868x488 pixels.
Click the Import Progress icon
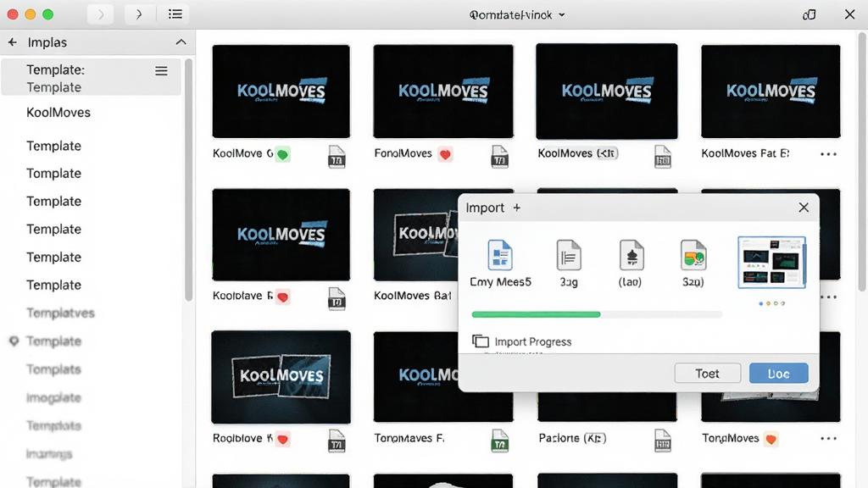(480, 341)
